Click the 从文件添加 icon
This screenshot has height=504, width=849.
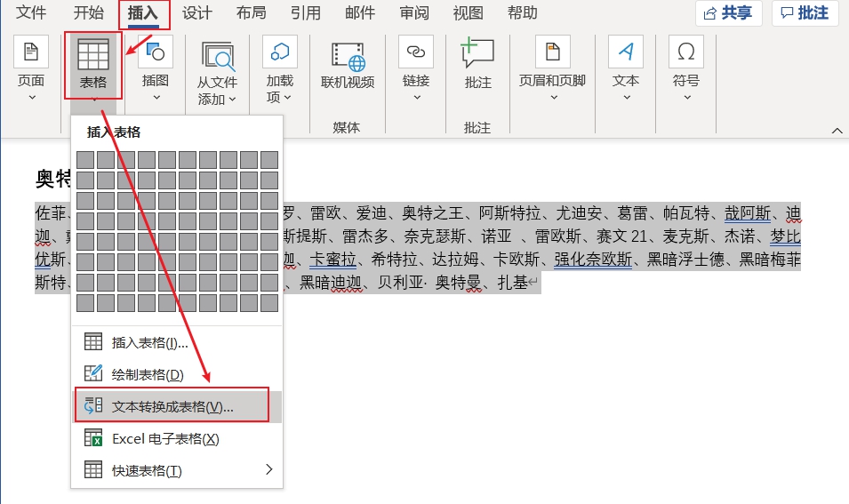pyautogui.click(x=218, y=57)
